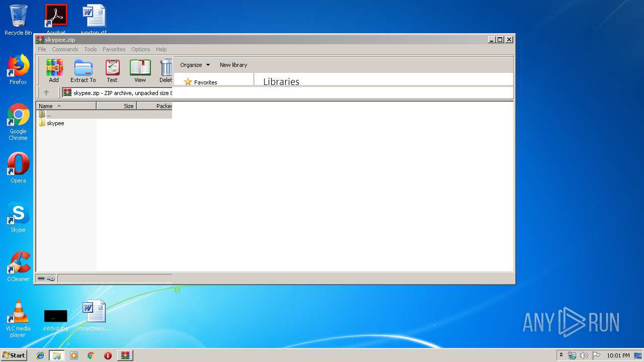This screenshot has height=362, width=644.
Task: Go up one folder level arrow
Action: (46, 93)
